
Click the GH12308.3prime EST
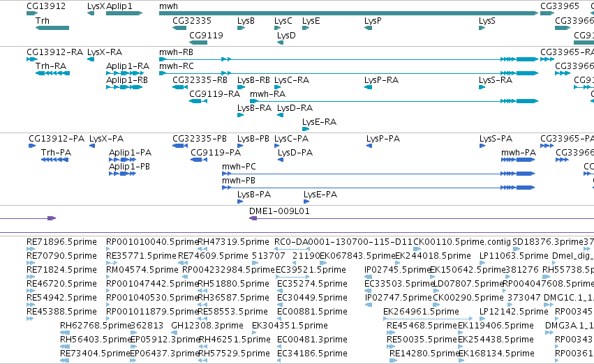[x=175, y=333]
